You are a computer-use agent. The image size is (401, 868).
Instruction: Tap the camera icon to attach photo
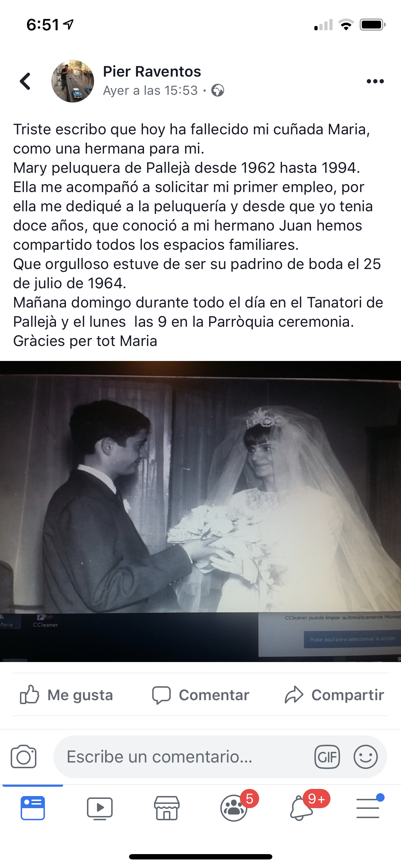pos(24,756)
